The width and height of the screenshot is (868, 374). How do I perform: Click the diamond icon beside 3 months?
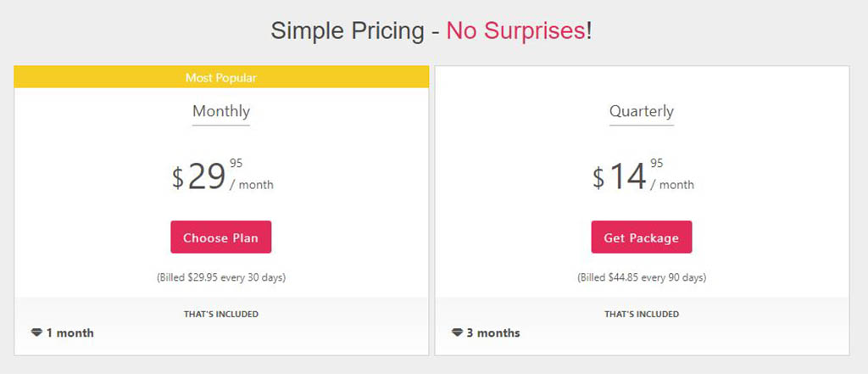click(x=457, y=333)
